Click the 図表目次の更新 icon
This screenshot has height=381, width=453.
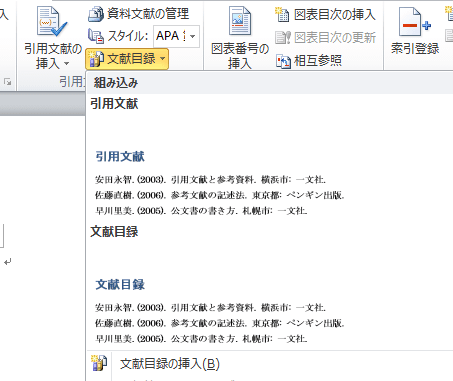coord(283,37)
